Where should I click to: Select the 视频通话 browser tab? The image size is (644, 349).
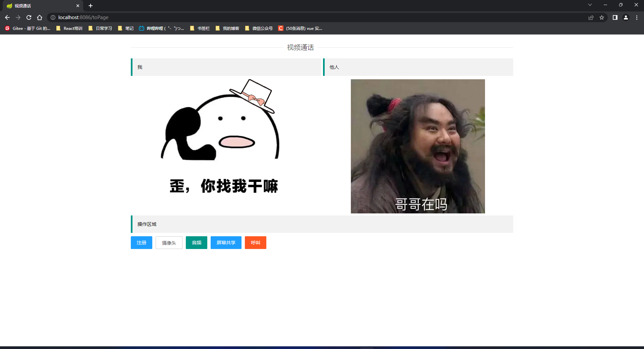tap(43, 6)
